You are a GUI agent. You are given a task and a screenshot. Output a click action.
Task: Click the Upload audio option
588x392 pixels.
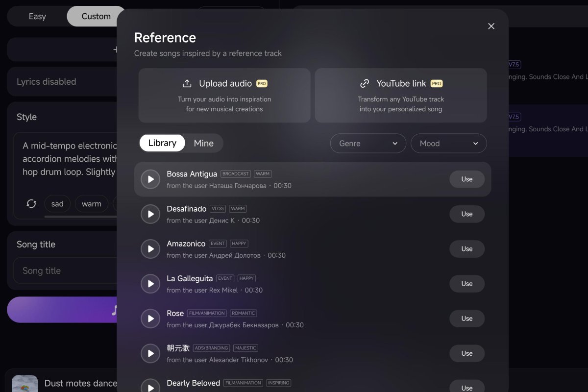click(224, 95)
